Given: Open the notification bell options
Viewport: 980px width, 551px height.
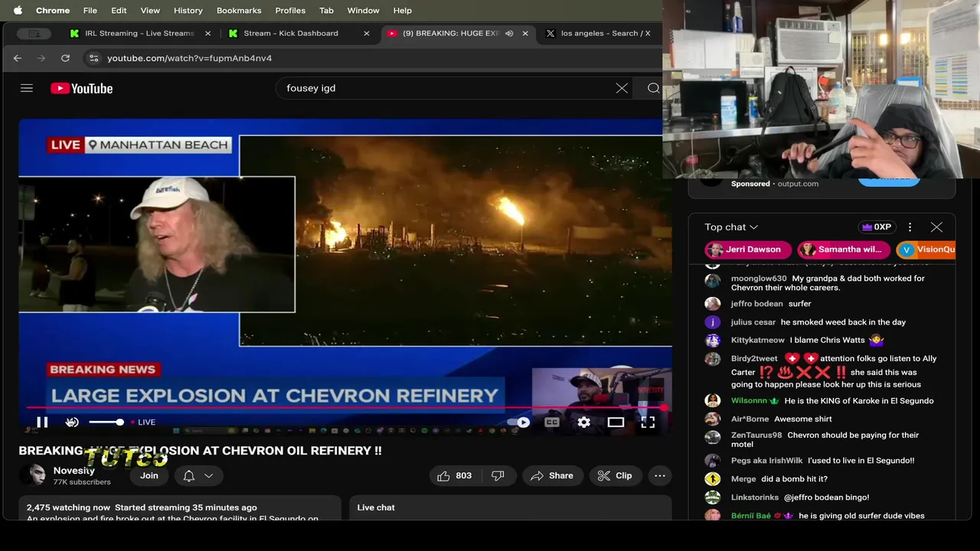Looking at the screenshot, I should 188,475.
